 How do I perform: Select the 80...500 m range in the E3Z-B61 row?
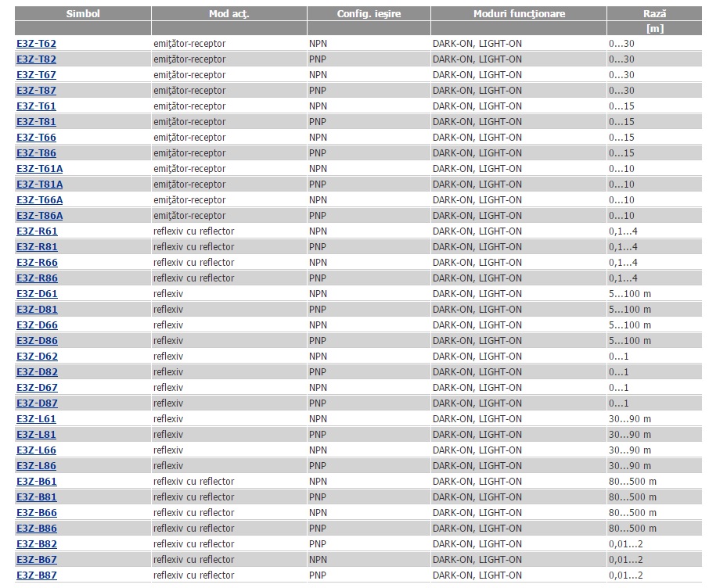click(632, 482)
